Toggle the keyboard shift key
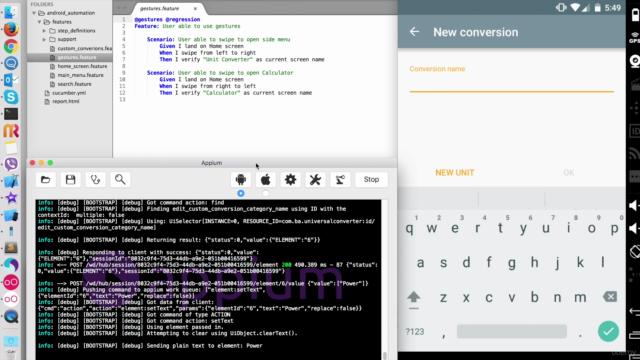This screenshot has height=360, width=640. [x=413, y=298]
